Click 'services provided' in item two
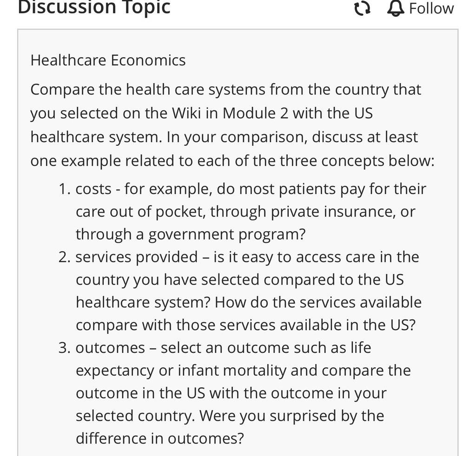Image resolution: width=476 pixels, height=456 pixels. (x=137, y=257)
